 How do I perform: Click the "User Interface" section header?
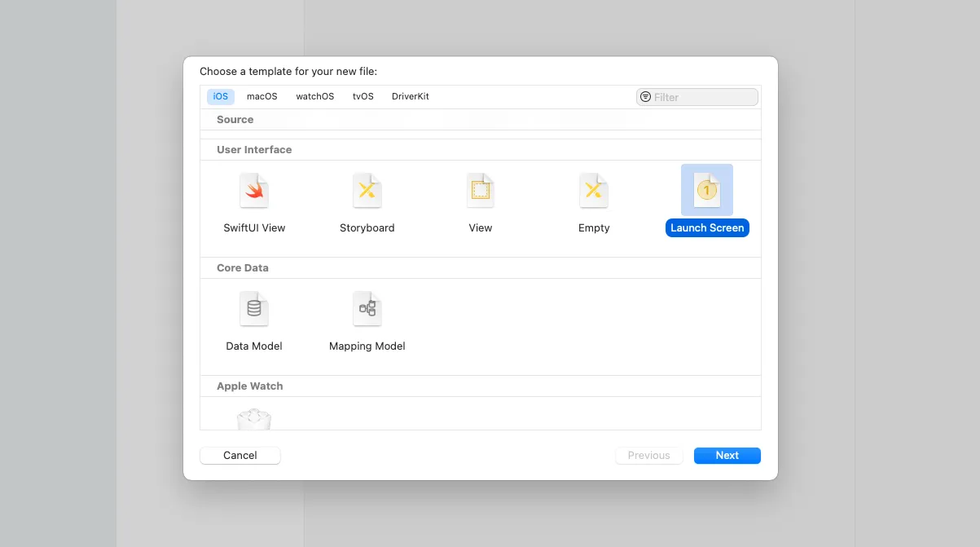click(x=254, y=150)
